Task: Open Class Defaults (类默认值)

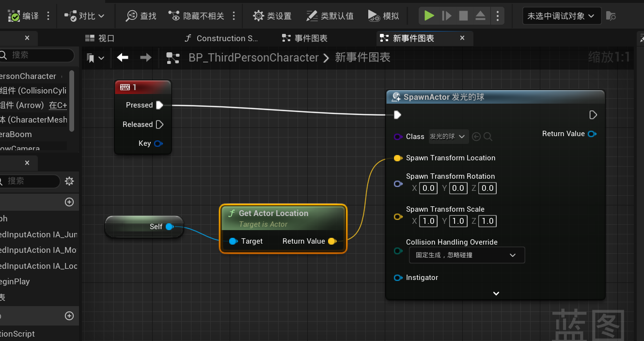Action: 330,16
